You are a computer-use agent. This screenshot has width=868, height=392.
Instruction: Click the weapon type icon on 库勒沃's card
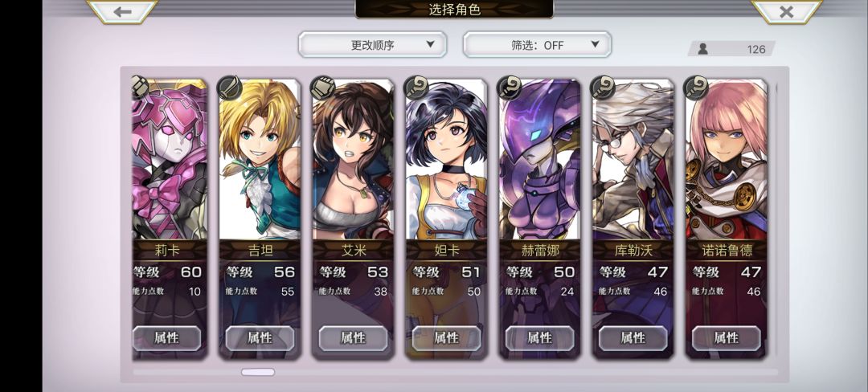pyautogui.click(x=602, y=88)
